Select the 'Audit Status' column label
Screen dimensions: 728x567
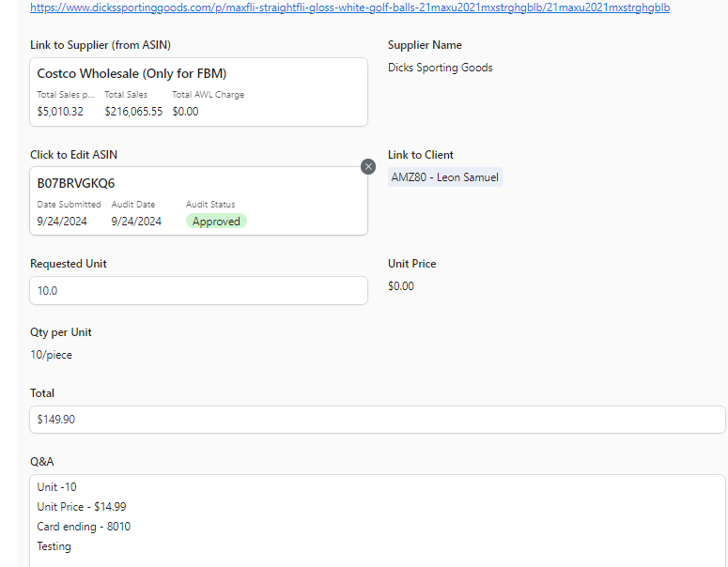(210, 205)
